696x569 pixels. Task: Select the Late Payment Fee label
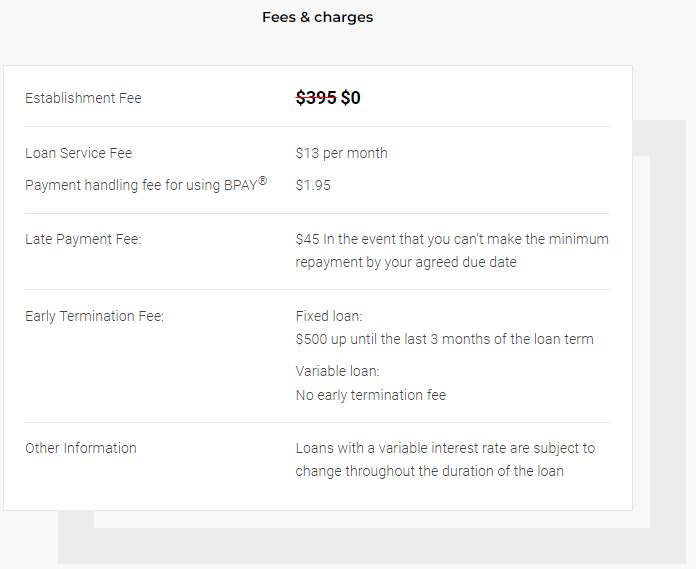(83, 239)
